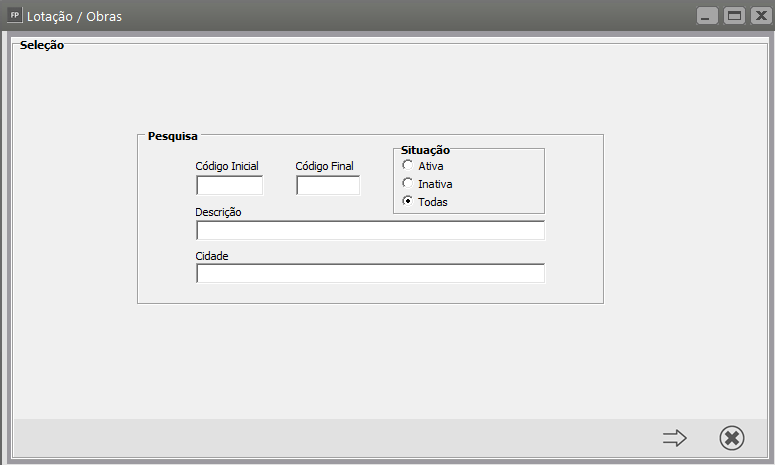Click the Descrição label
The width and height of the screenshot is (775, 465).
click(x=218, y=212)
